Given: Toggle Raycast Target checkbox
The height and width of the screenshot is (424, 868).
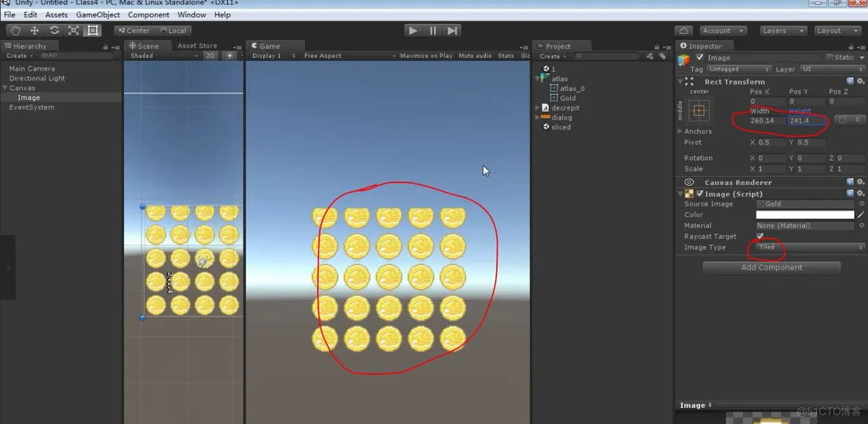Looking at the screenshot, I should tap(760, 236).
